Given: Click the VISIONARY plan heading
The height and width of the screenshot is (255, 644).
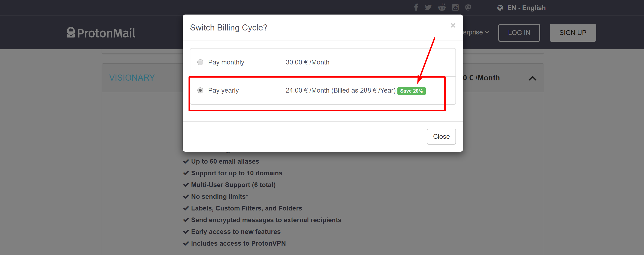Looking at the screenshot, I should point(132,78).
